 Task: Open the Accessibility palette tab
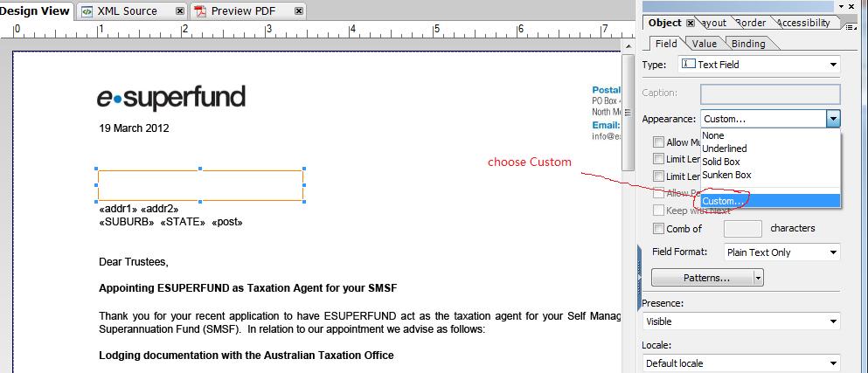point(804,23)
